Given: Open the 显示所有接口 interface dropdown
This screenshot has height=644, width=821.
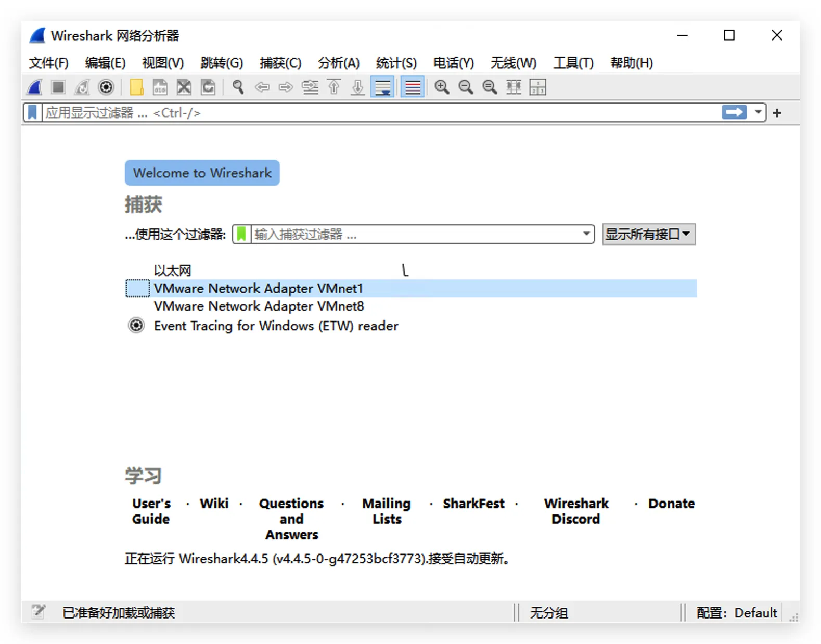Looking at the screenshot, I should tap(649, 235).
